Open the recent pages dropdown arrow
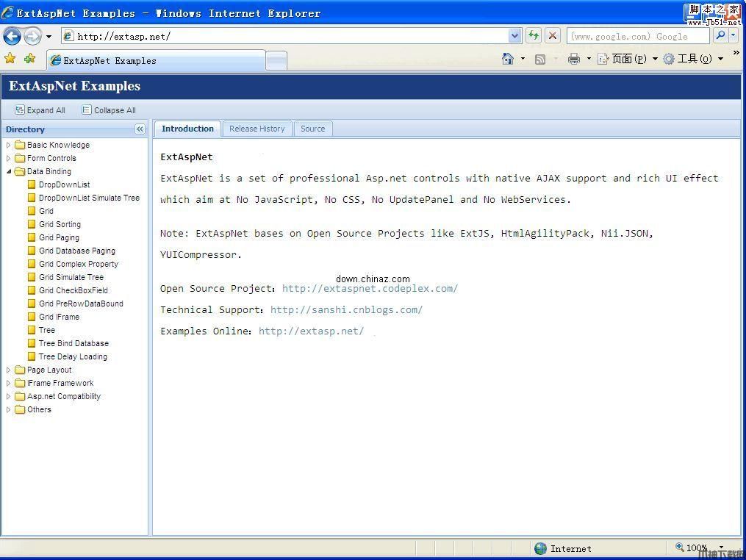 [x=49, y=36]
